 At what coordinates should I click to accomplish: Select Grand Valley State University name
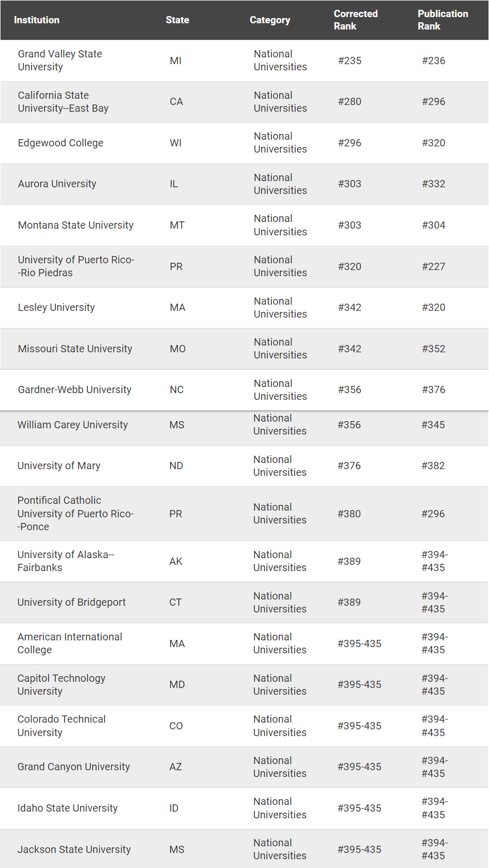point(60,61)
